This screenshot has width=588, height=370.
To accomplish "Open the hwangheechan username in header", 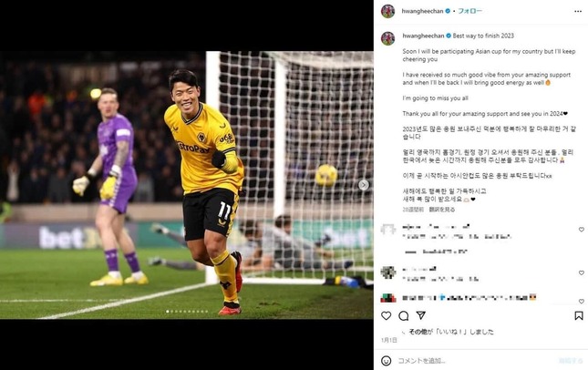I will coord(422,11).
